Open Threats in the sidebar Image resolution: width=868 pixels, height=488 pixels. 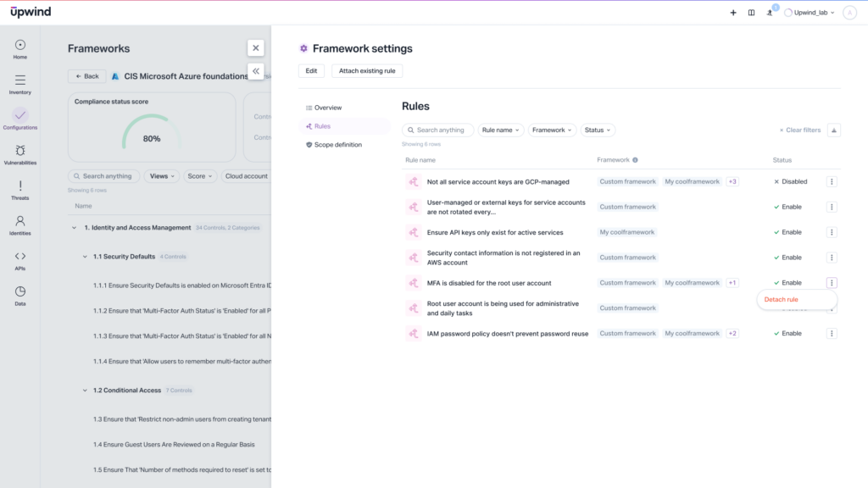tap(20, 191)
